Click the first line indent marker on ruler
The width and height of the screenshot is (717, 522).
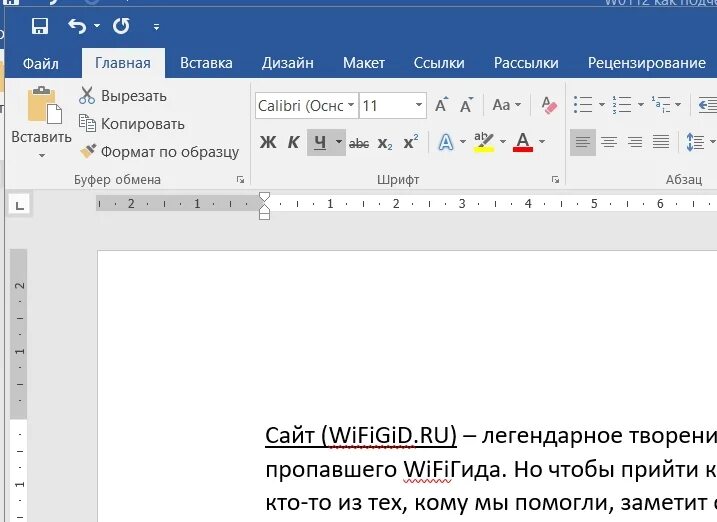[x=264, y=197]
